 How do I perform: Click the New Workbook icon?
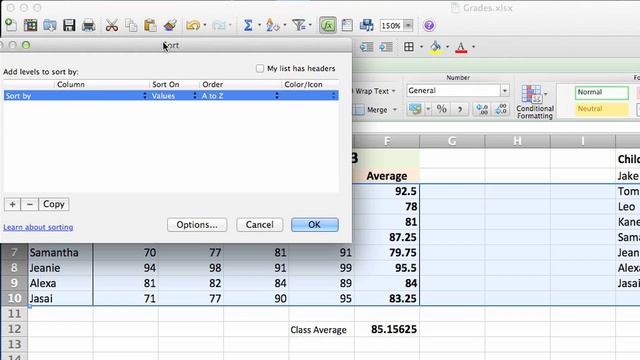coord(11,25)
